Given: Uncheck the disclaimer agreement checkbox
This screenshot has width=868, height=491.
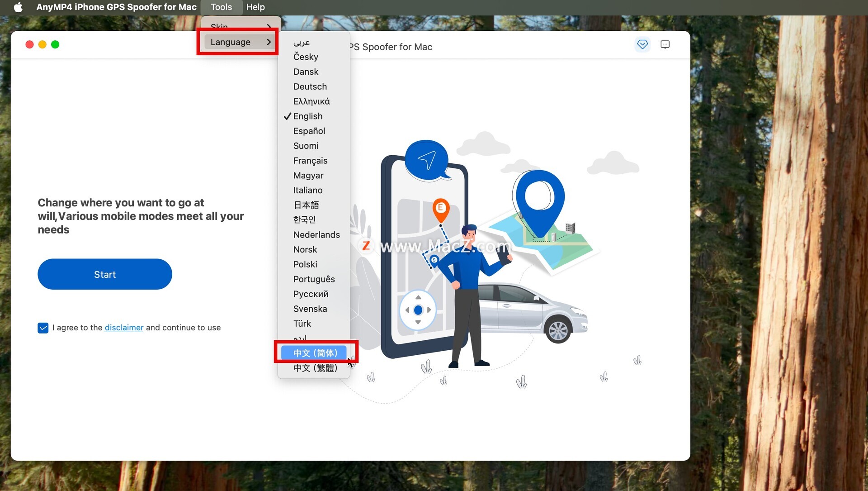Looking at the screenshot, I should (x=43, y=328).
